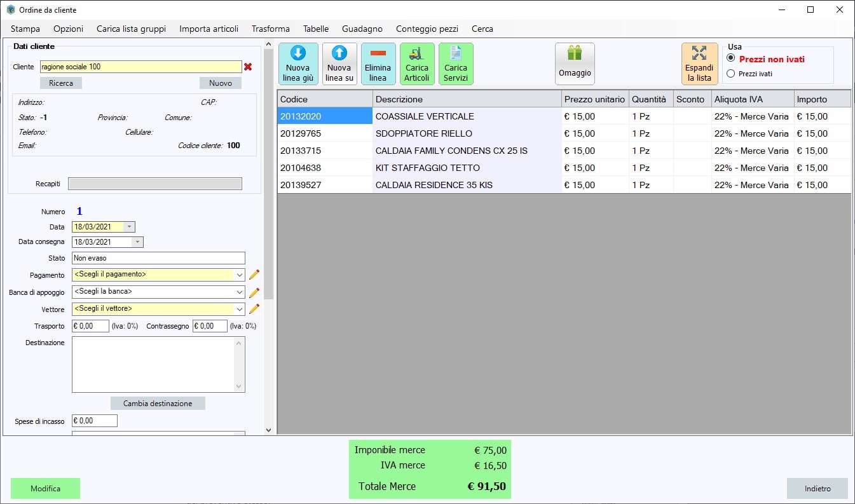
Task: Select KIT STAFFAGGIO TETTO description cell
Action: click(467, 168)
